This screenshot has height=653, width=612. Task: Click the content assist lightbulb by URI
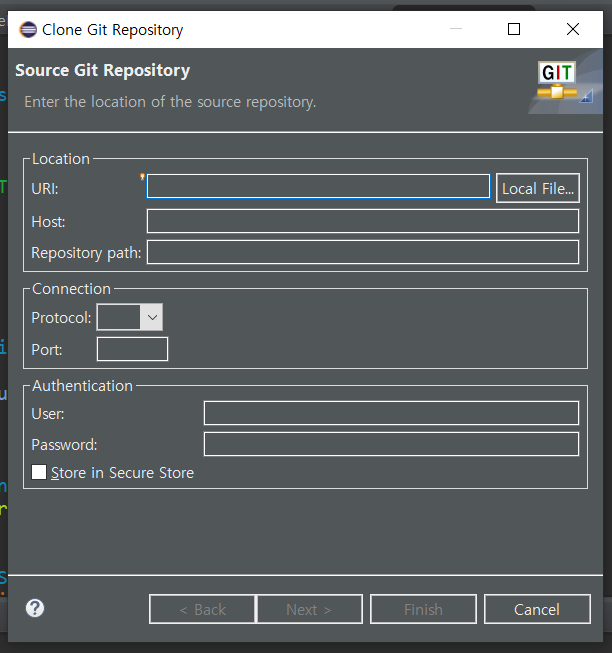(x=142, y=177)
